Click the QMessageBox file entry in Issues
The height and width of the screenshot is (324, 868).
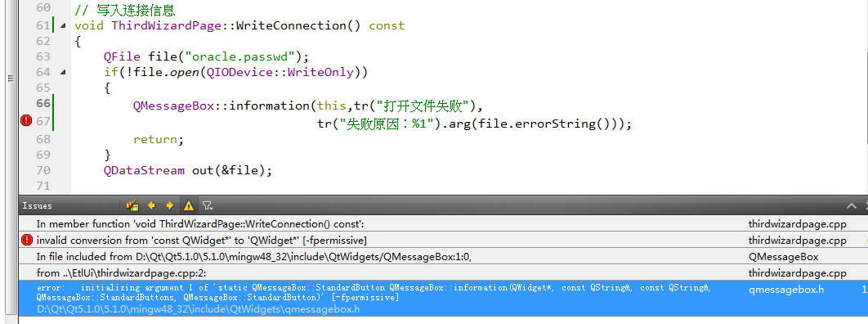[783, 256]
